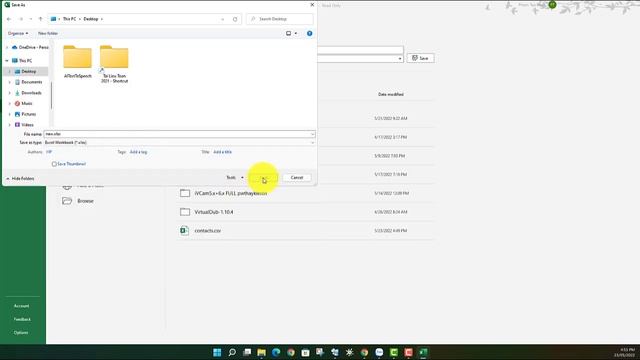Select This PC in navigation pane
Image resolution: width=640 pixels, height=360 pixels.
tap(22, 60)
